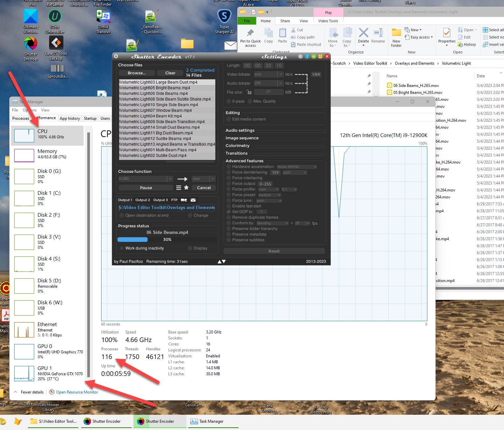Viewport: 504px width, 430px height.
Task: Click the Properties icon in Explorer ribbon
Action: pyautogui.click(x=447, y=37)
